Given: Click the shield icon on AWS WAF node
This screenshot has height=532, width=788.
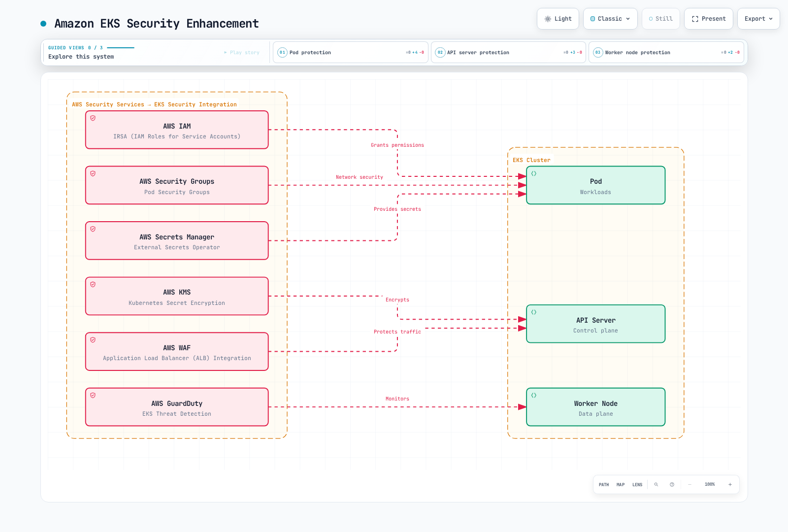Looking at the screenshot, I should (x=93, y=340).
